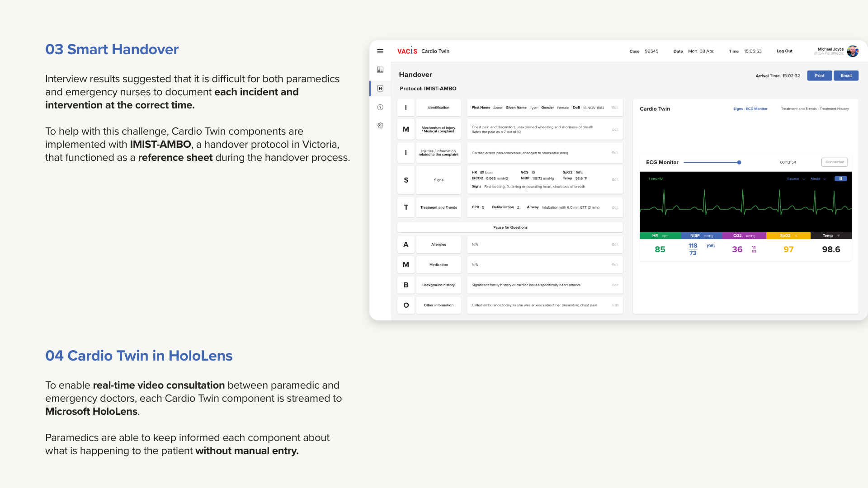Edit the Allergies entry

615,244
